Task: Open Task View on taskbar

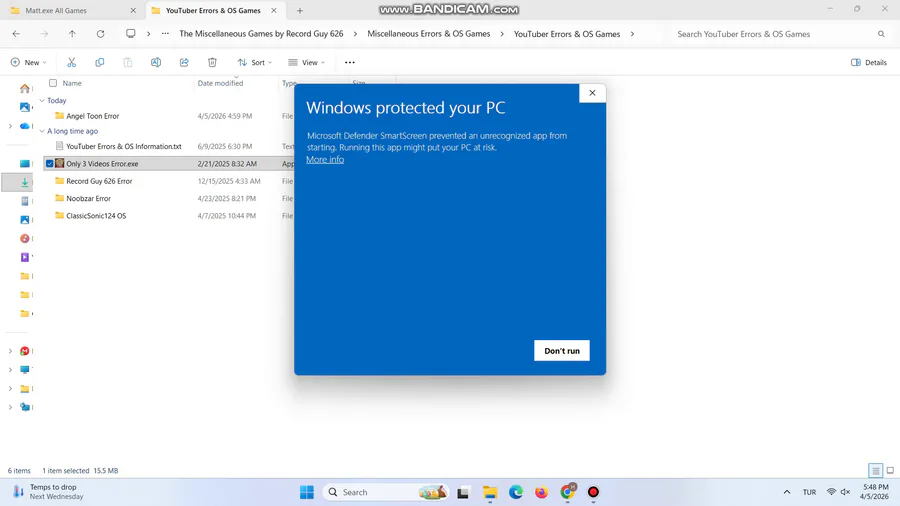Action: click(463, 492)
